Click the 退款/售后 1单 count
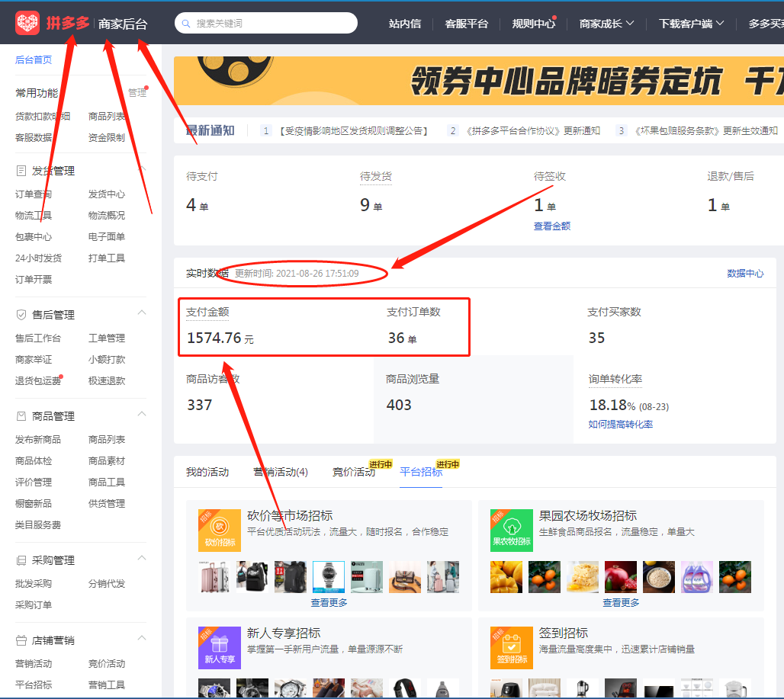The height and width of the screenshot is (699, 784). [718, 205]
